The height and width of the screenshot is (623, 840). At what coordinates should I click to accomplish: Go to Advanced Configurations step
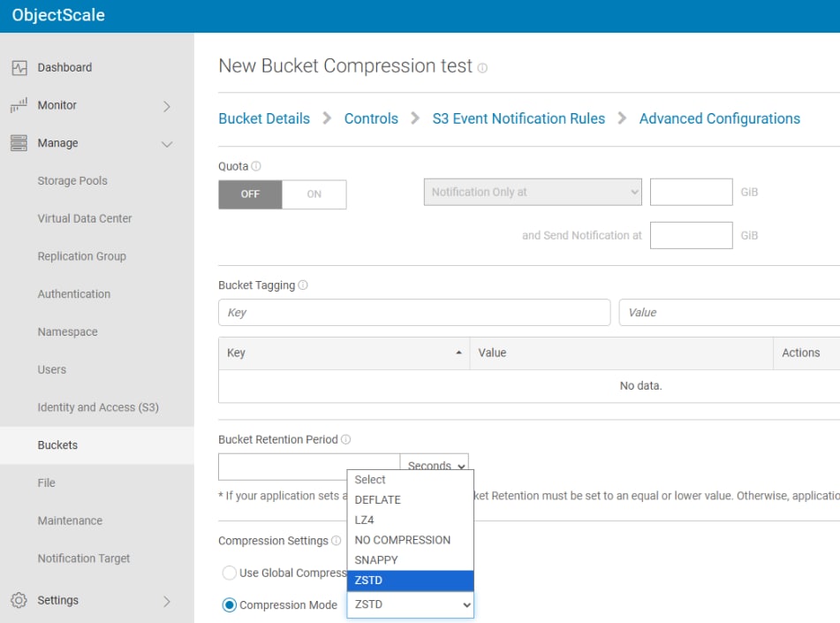click(720, 118)
